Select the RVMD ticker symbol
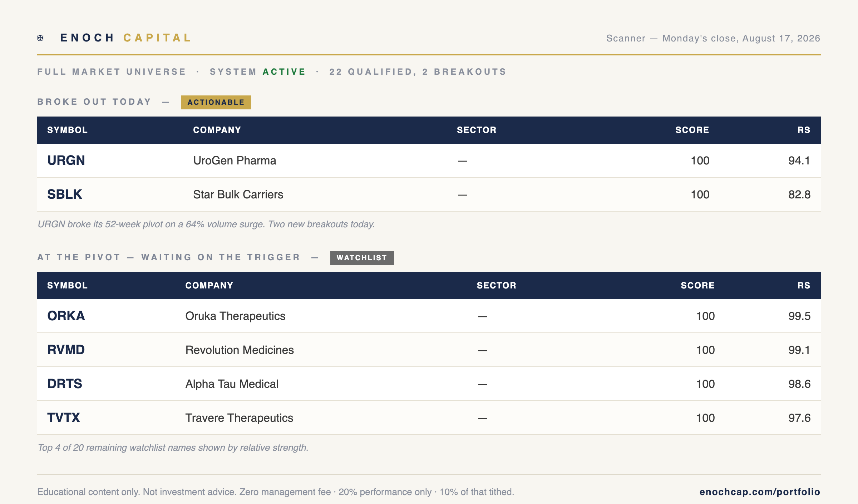The width and height of the screenshot is (858, 504). click(66, 350)
